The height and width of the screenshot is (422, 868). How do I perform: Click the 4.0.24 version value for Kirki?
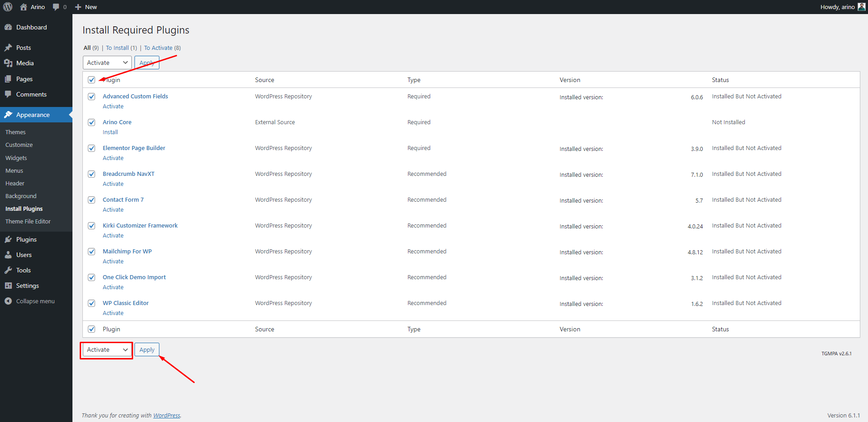(695, 226)
